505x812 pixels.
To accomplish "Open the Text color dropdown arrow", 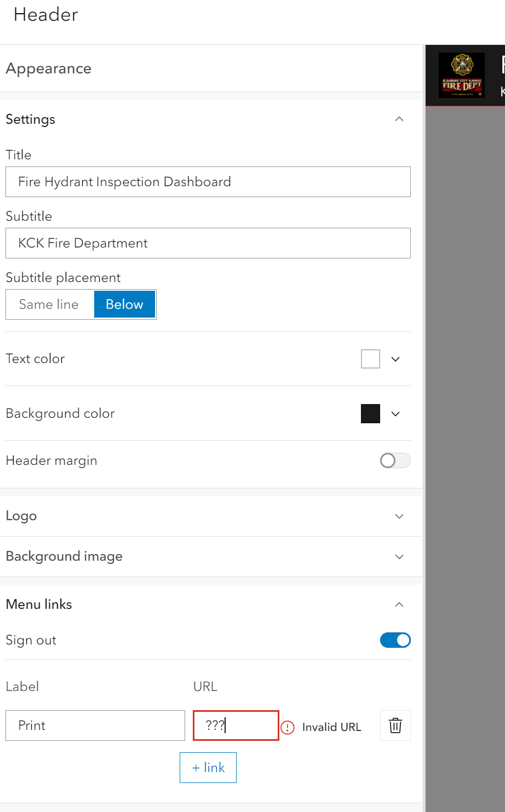I will (395, 359).
